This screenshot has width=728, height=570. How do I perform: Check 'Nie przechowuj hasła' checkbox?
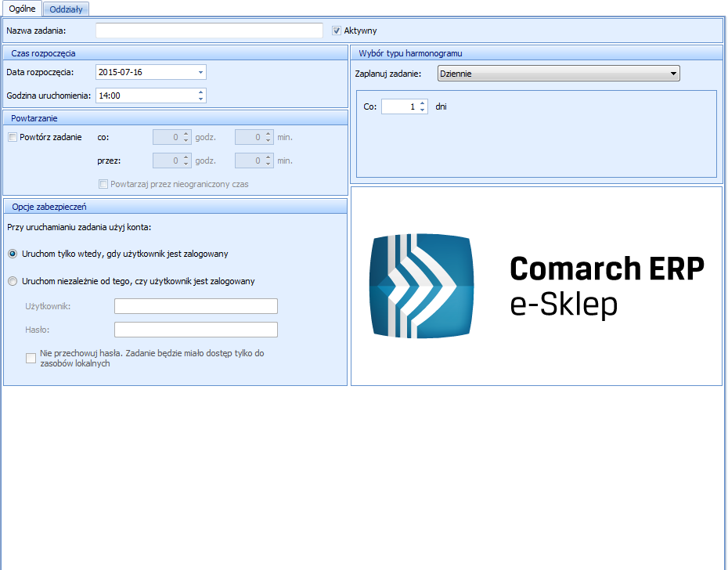coord(31,358)
